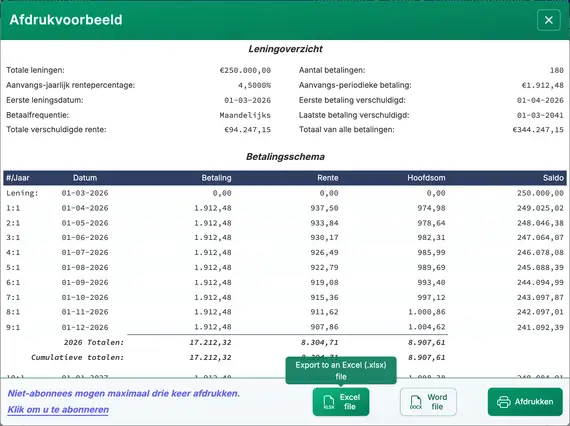This screenshot has width=570, height=426.
Task: Click principal 993,40 in row 6:1
Action: (431, 282)
